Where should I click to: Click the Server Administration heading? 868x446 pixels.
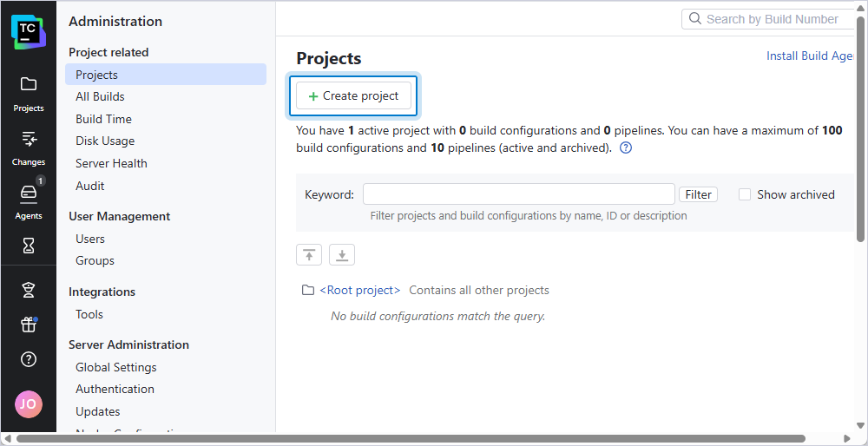coord(129,344)
